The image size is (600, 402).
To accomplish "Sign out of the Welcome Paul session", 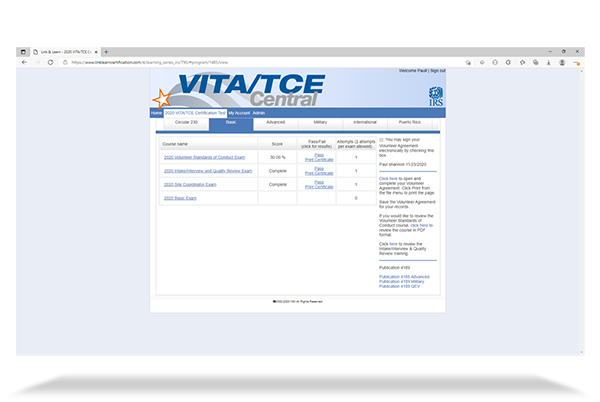I will [438, 71].
